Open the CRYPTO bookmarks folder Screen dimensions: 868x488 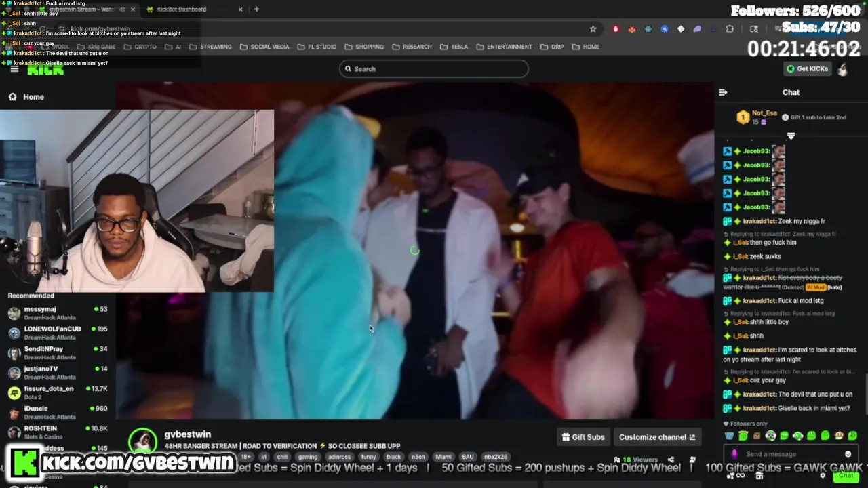140,47
